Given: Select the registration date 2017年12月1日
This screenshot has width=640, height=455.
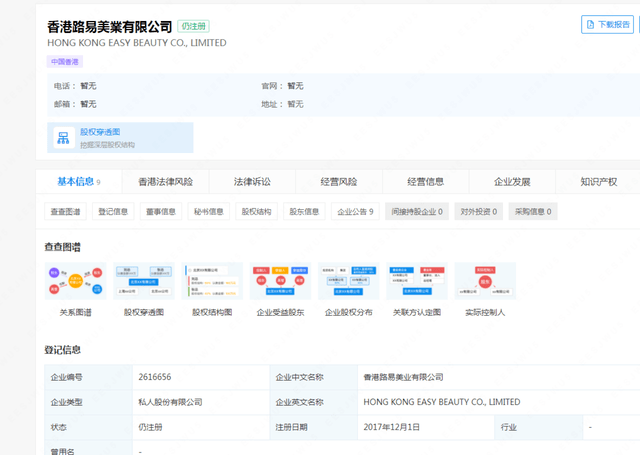Looking at the screenshot, I should tap(391, 427).
